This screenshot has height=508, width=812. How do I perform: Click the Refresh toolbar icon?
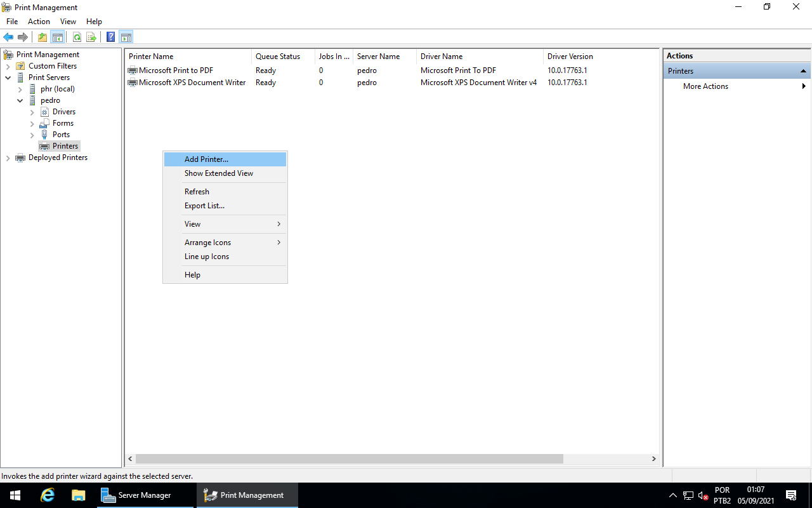click(77, 37)
